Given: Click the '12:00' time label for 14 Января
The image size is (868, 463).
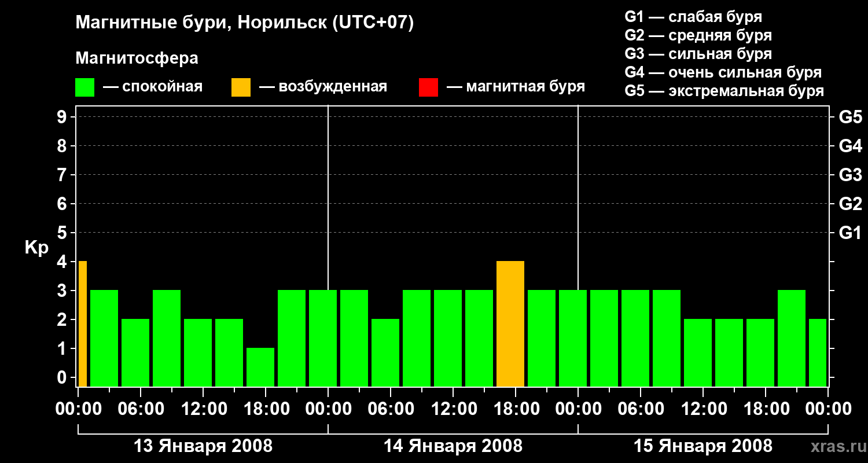Looking at the screenshot, I should coord(453,409).
